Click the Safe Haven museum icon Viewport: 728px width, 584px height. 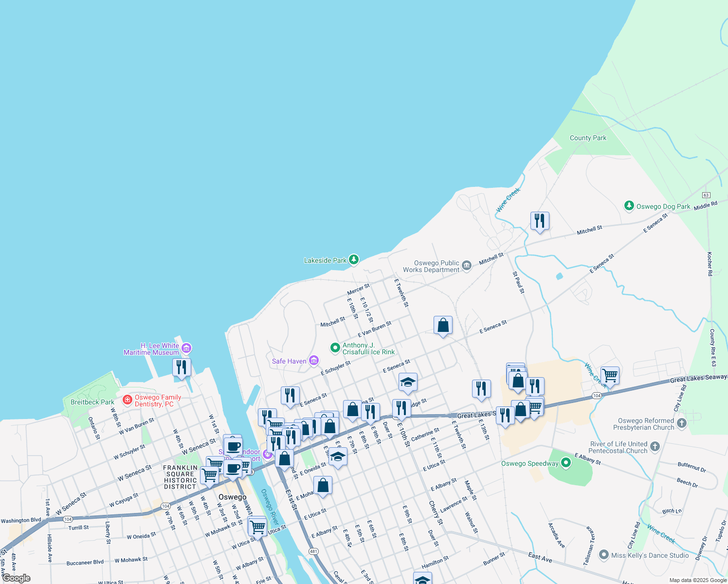coord(314,361)
